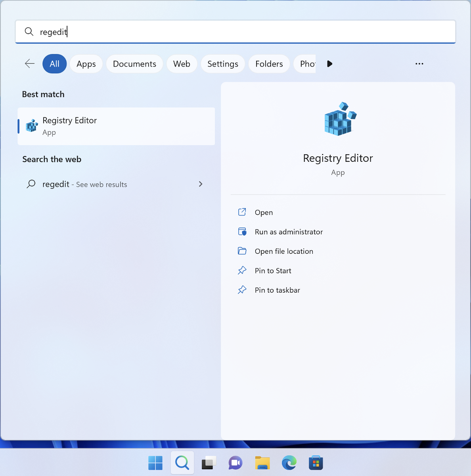This screenshot has height=476, width=471.
Task: Pin Registry Editor to Start
Action: pos(273,270)
